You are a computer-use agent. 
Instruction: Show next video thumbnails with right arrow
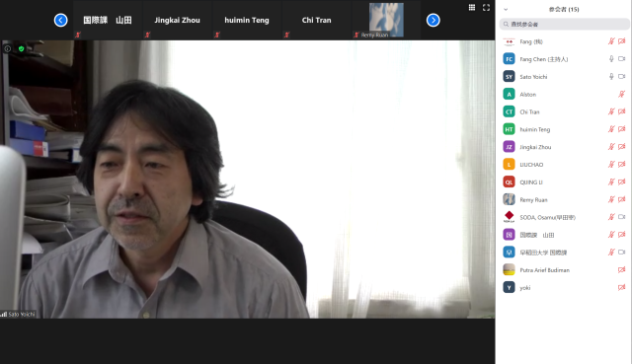[434, 20]
